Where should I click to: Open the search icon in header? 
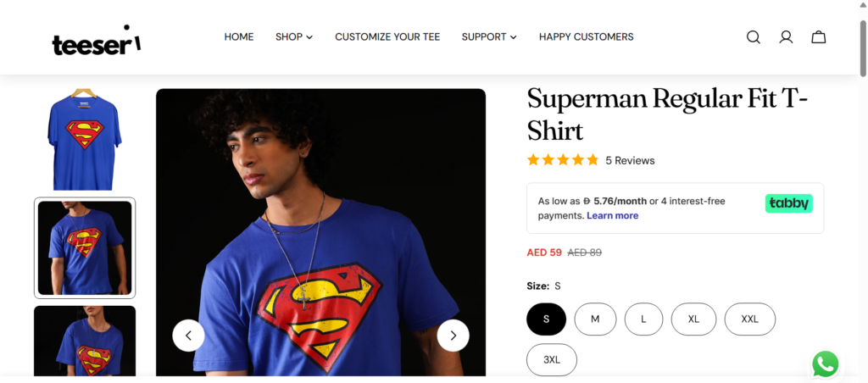753,37
